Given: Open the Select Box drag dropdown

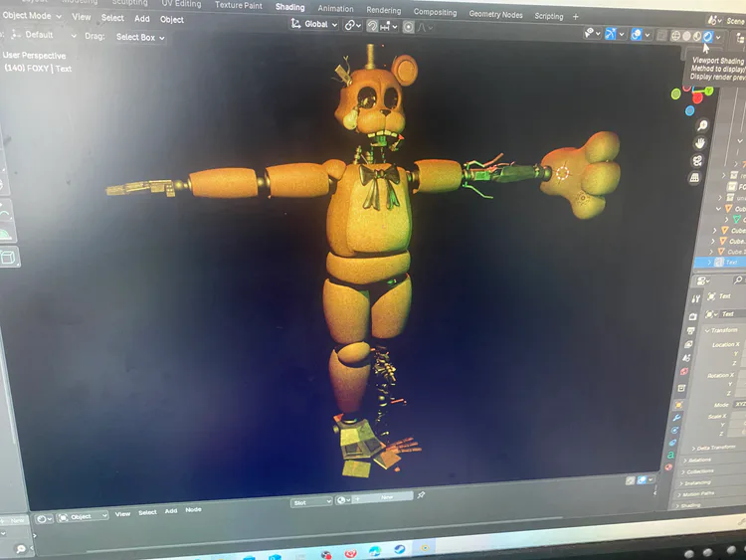Looking at the screenshot, I should pyautogui.click(x=140, y=38).
